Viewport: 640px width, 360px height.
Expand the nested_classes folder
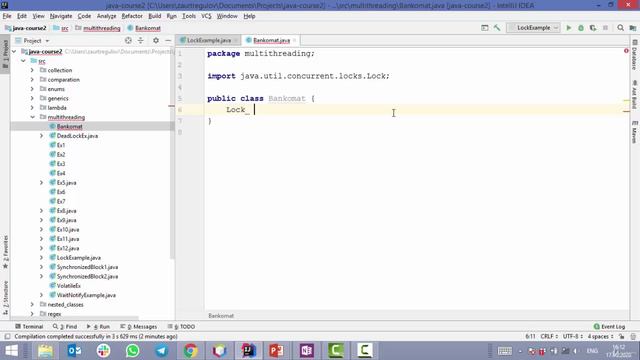(x=32, y=304)
